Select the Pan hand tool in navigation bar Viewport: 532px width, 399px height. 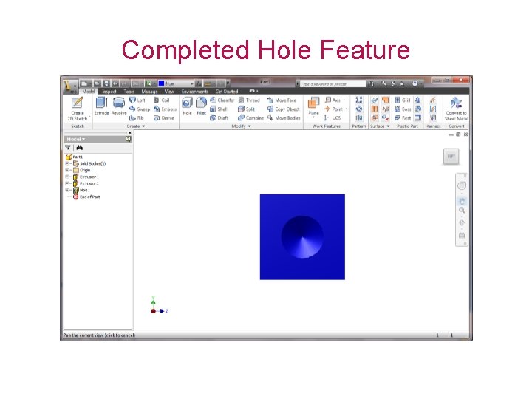tap(462, 201)
